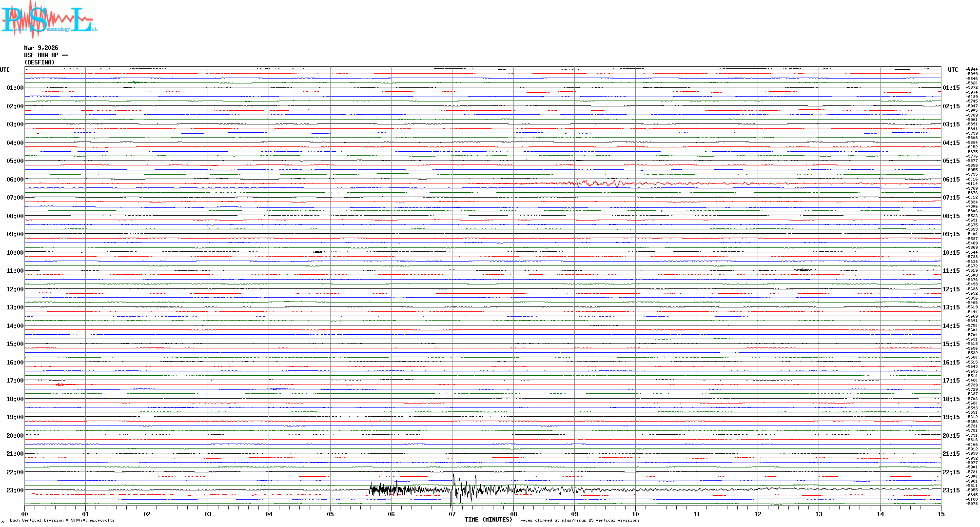
Task: Click minute marker 00 on bottom axis
Action: point(25,514)
